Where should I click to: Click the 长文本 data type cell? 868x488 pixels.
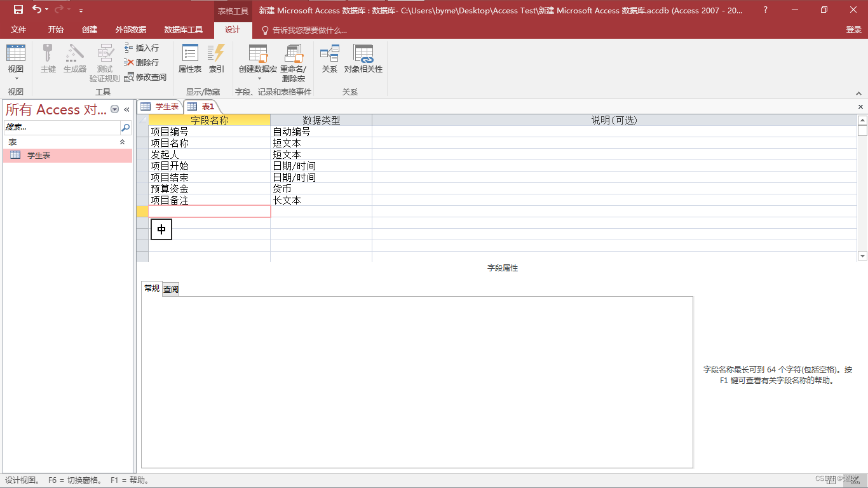(x=321, y=200)
